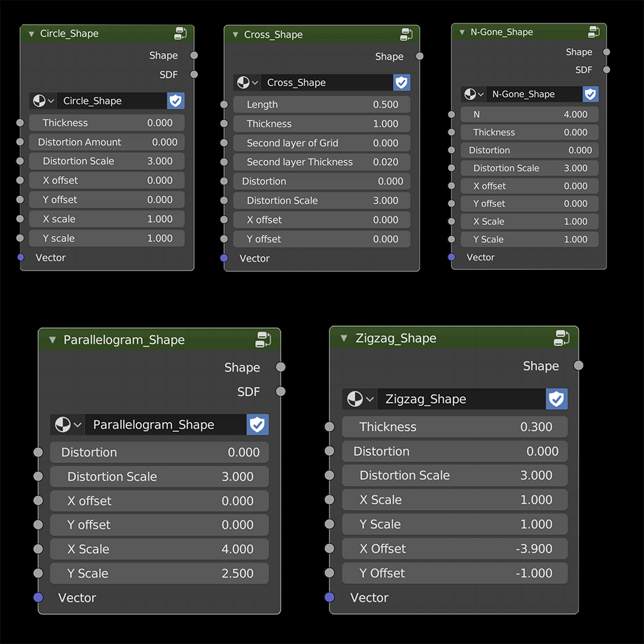Image resolution: width=644 pixels, height=644 pixels.
Task: Click the SDF output socket of Parallelogram_Shape
Action: pyautogui.click(x=281, y=392)
